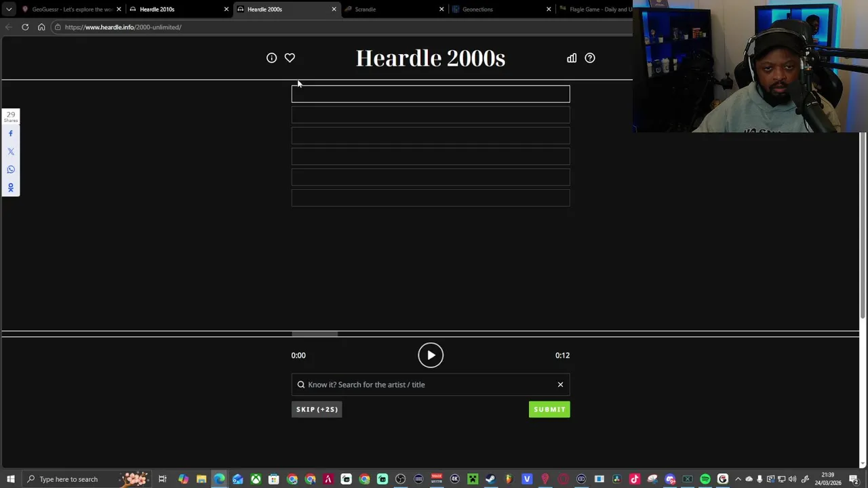The image size is (868, 488).
Task: Share on WhatsApp from side panel
Action: point(10,169)
